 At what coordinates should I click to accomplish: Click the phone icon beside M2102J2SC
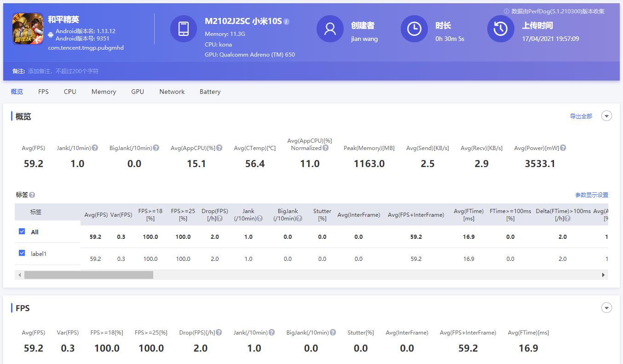tap(184, 29)
